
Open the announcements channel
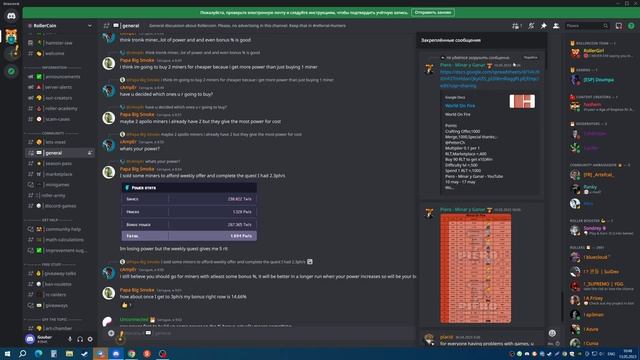pos(60,77)
